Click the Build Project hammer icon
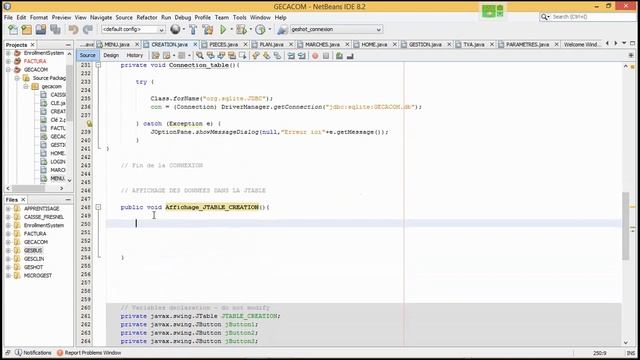Image resolution: width=640 pixels, height=360 pixels. tap(193, 29)
